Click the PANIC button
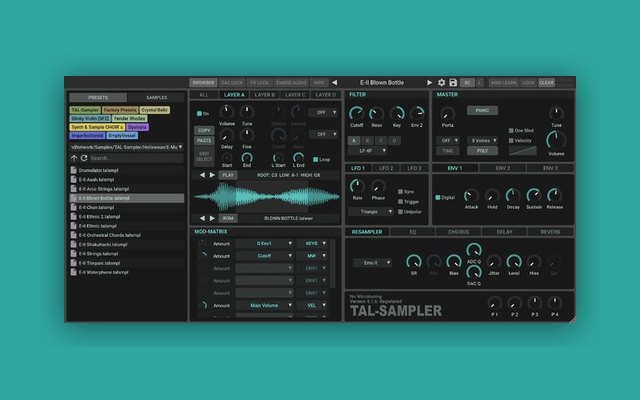This screenshot has width=640, height=400. pyautogui.click(x=482, y=110)
